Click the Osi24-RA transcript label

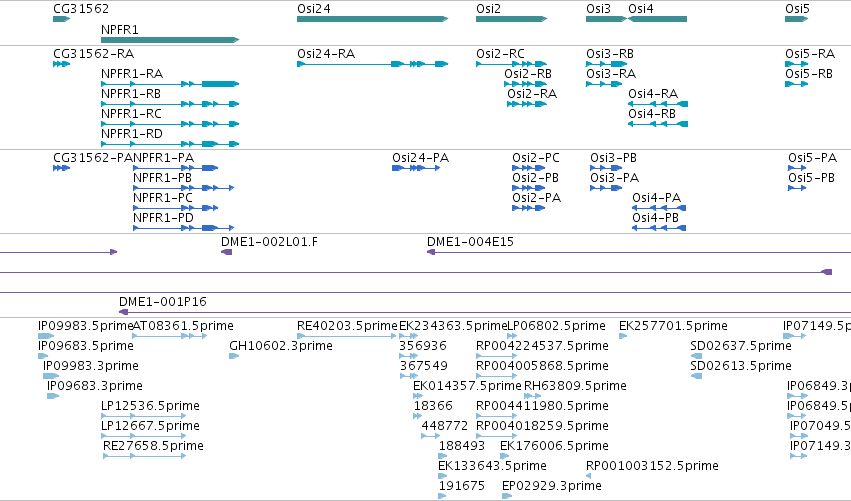[326, 54]
